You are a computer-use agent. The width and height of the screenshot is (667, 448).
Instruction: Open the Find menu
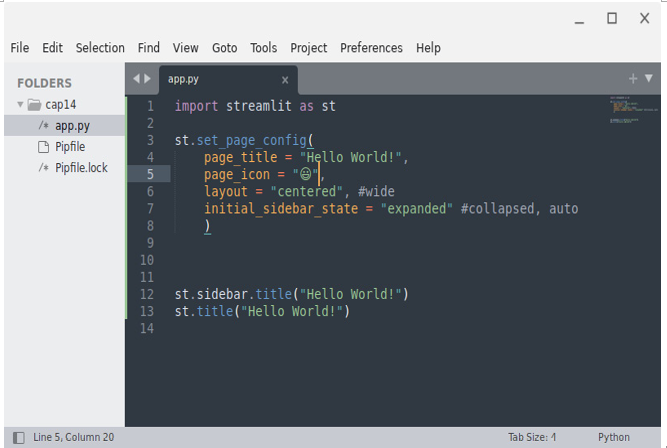(x=148, y=48)
